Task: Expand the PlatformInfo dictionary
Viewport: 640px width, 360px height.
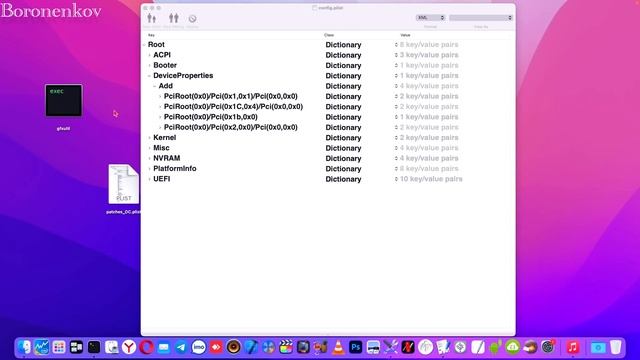Action: 149,169
